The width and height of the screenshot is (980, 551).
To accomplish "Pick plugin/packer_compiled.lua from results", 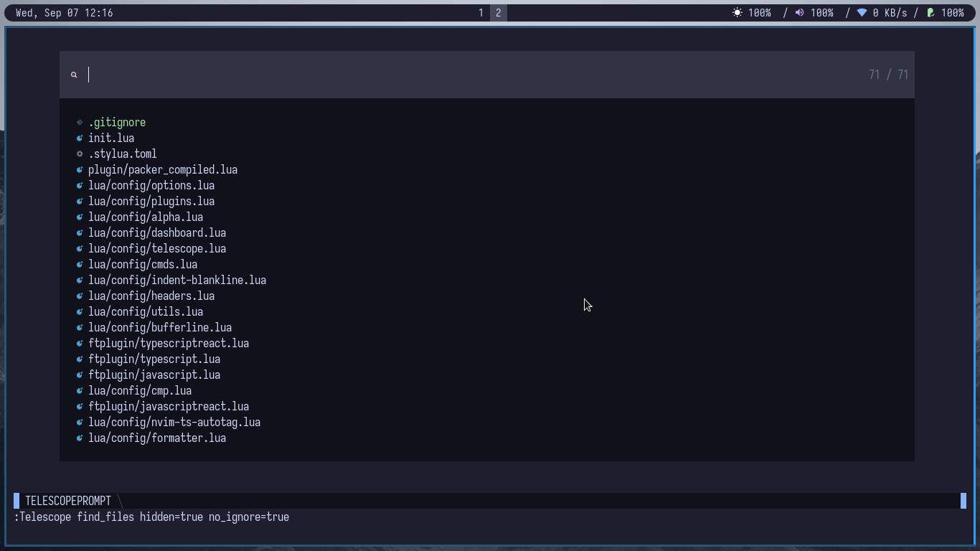I will pos(163,169).
